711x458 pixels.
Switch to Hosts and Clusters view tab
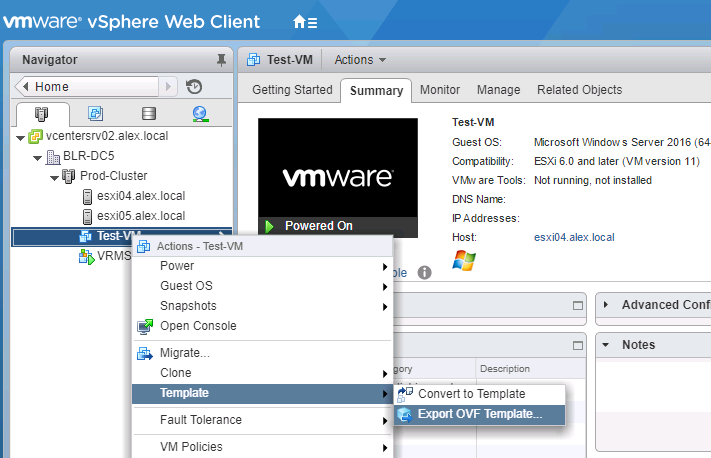tap(41, 114)
